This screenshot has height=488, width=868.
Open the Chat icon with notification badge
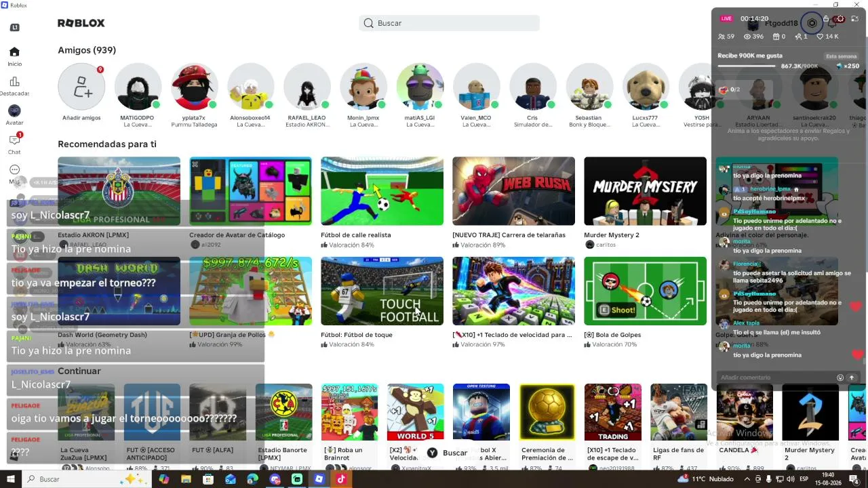click(15, 140)
